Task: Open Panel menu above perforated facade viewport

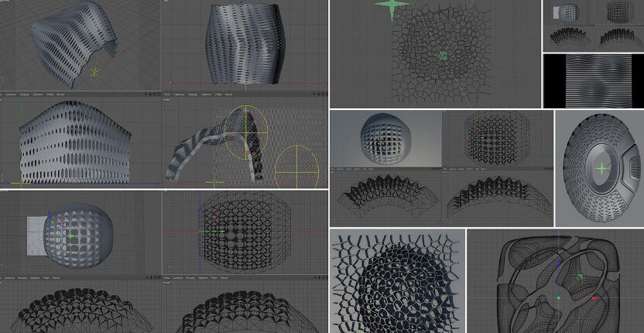Action: (x=60, y=94)
